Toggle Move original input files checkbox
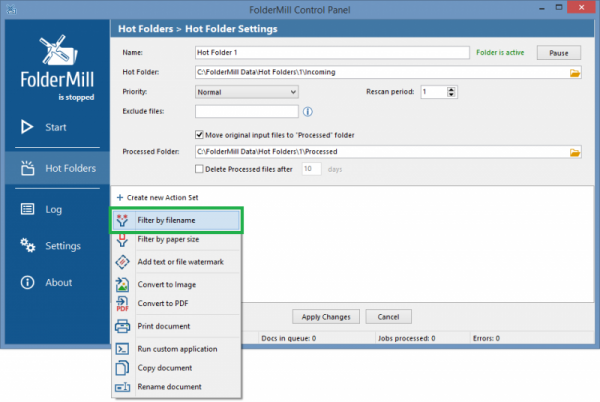 tap(199, 134)
